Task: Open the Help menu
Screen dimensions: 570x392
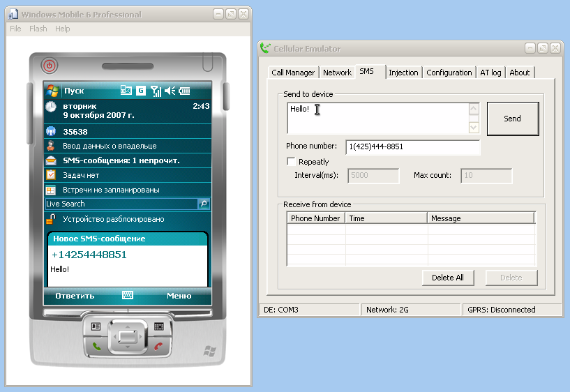Action: coord(63,29)
